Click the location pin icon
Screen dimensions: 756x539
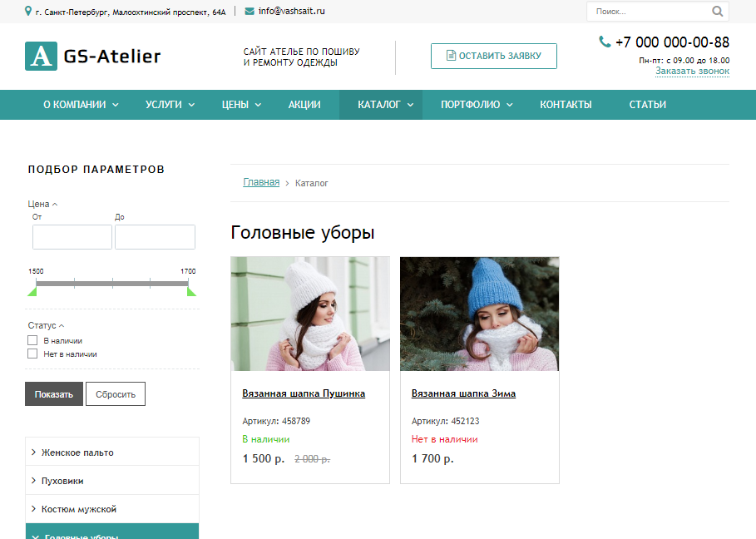click(x=29, y=12)
